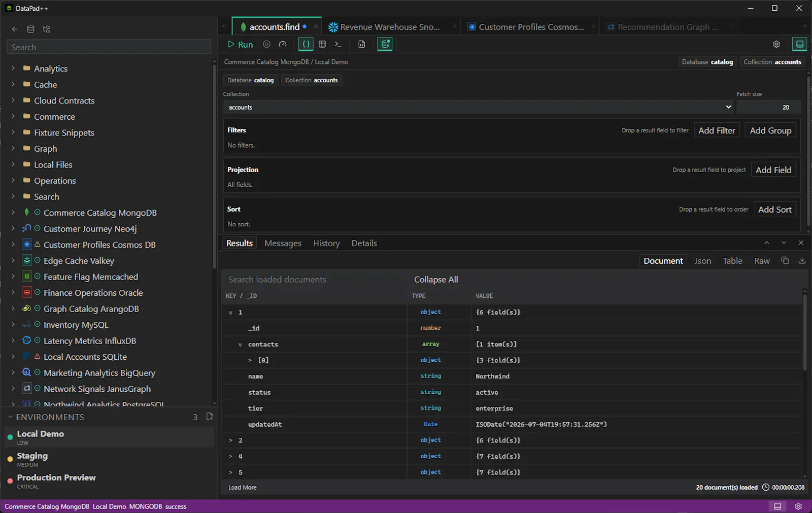Select the Production Preview environment

coord(109,481)
